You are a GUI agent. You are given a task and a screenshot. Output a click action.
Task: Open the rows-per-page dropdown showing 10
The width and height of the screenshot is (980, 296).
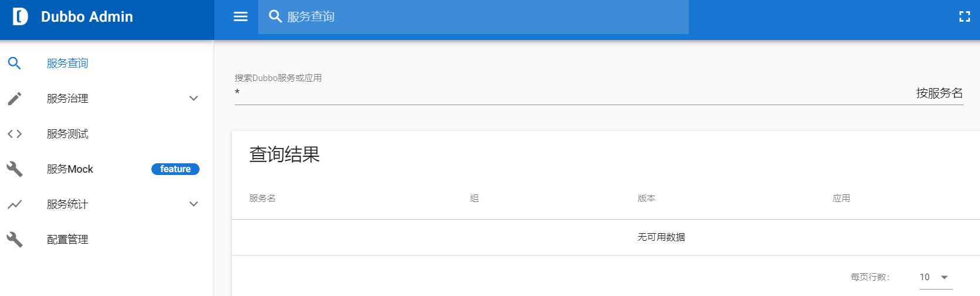tap(935, 277)
